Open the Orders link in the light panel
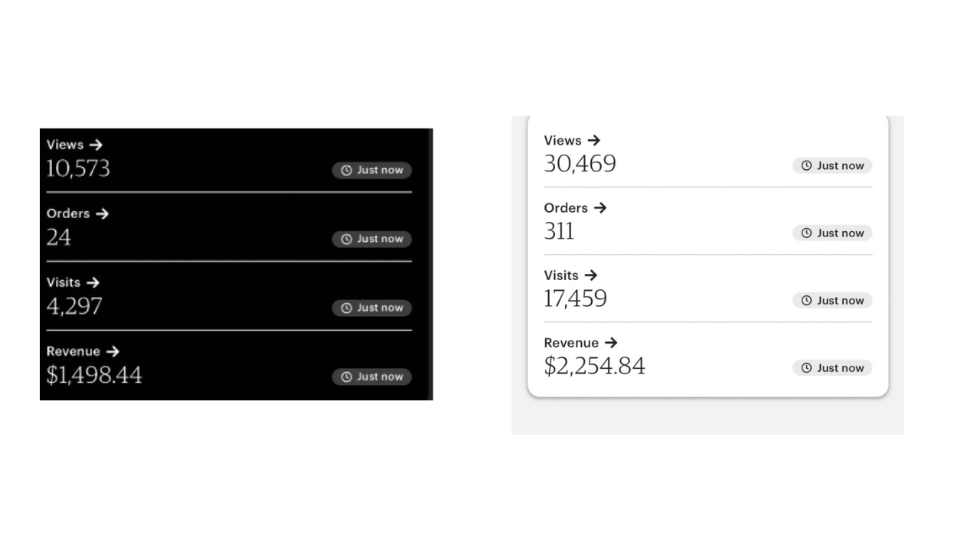The height and width of the screenshot is (551, 980). point(566,208)
